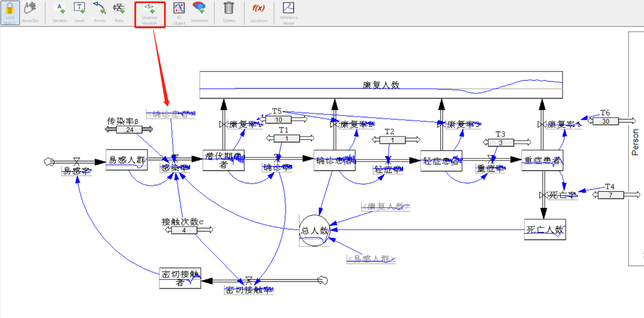644x318 pixels.
Task: Select the Variable tool
Action: point(59,13)
